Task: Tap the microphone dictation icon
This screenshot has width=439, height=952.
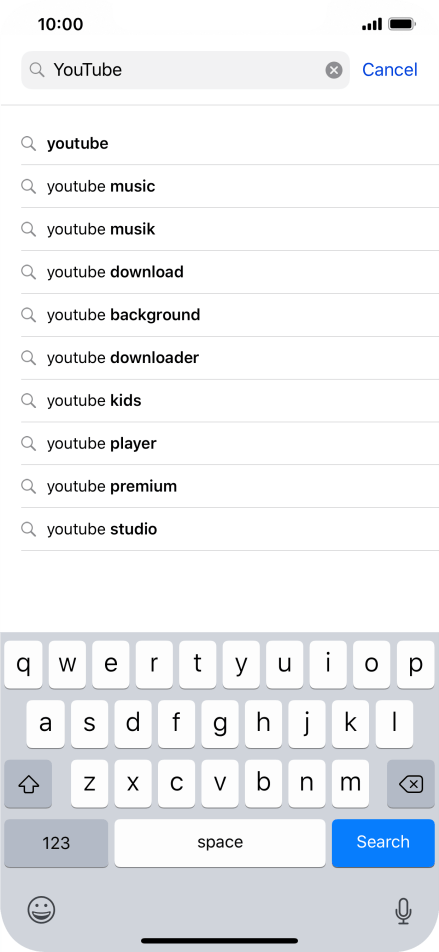Action: coord(403,910)
